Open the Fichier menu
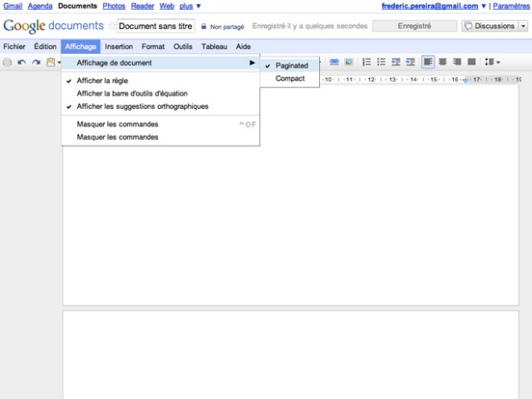Viewport: 532px width, 399px height. coord(14,47)
